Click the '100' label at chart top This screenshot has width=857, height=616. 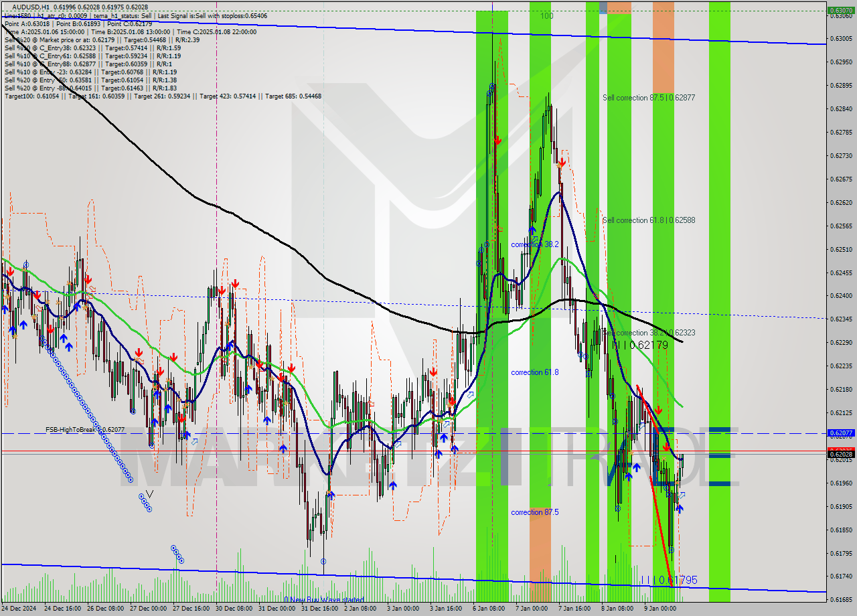(546, 15)
